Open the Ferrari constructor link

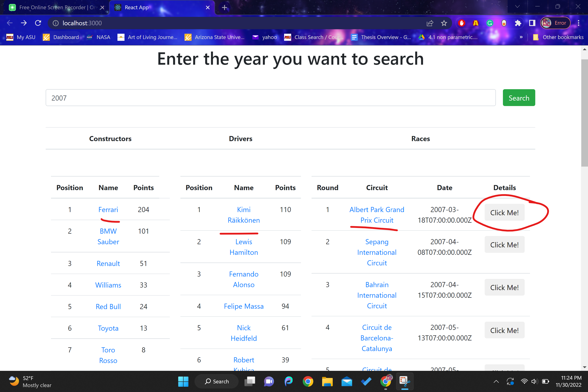pyautogui.click(x=108, y=210)
